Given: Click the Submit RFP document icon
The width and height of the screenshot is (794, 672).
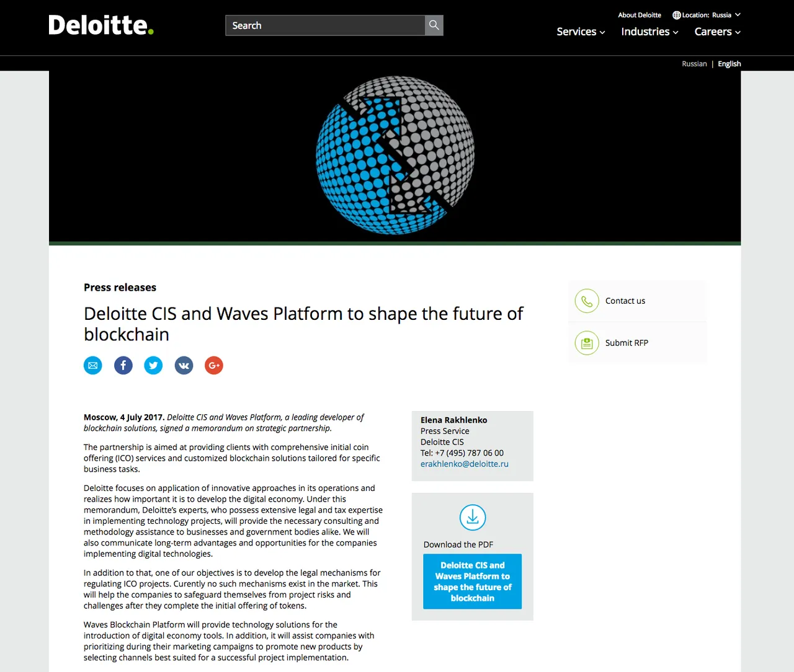Looking at the screenshot, I should 587,343.
